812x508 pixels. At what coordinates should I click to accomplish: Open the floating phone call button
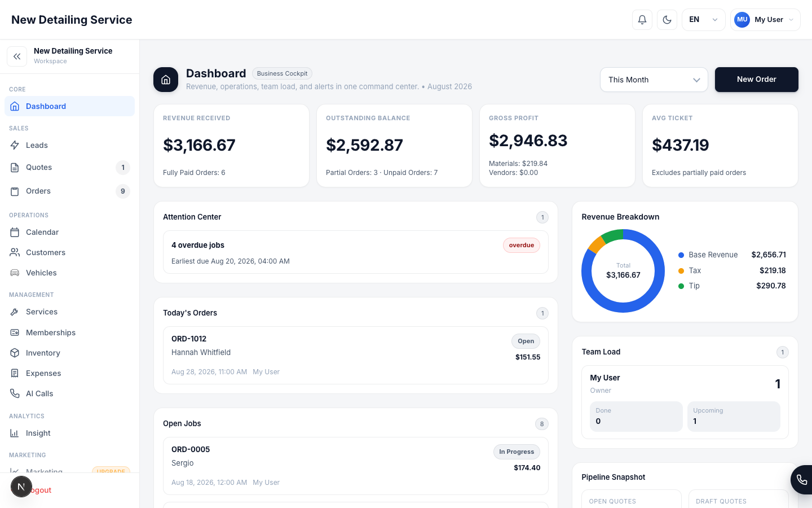(802, 480)
